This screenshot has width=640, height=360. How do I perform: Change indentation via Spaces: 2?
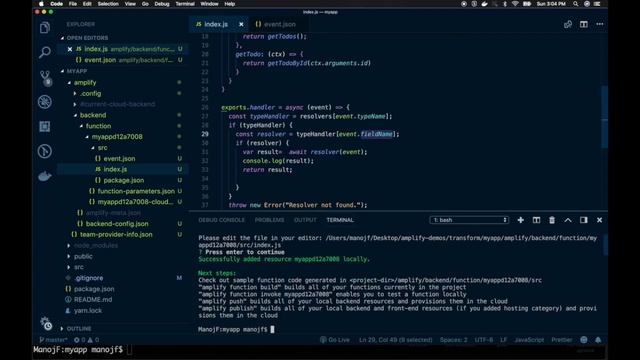tap(453, 340)
